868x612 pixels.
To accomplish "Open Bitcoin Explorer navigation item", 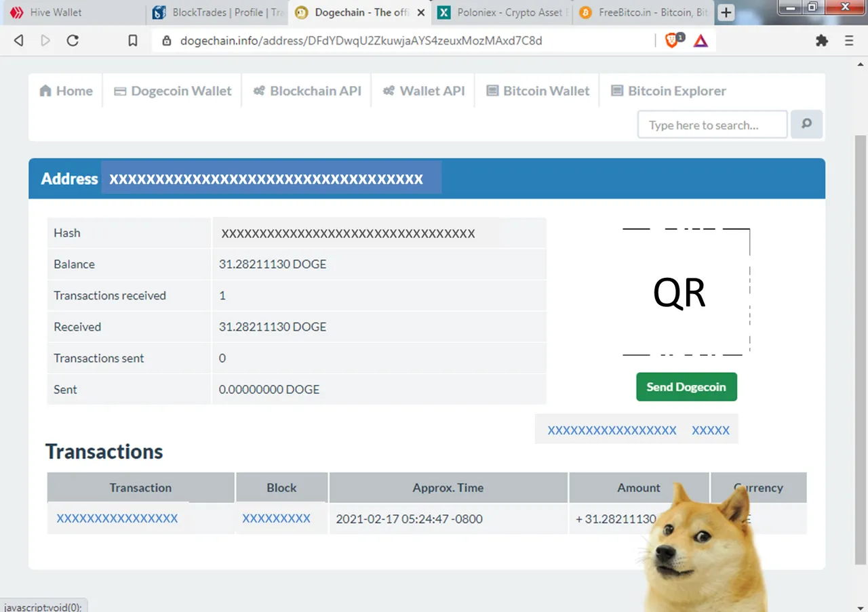I will pyautogui.click(x=668, y=91).
